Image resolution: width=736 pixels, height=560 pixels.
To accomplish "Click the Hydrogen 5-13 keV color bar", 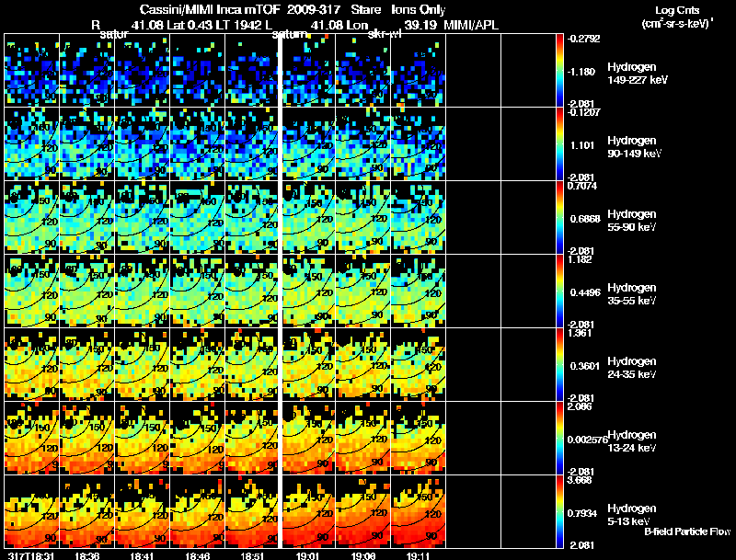I will tap(559, 512).
